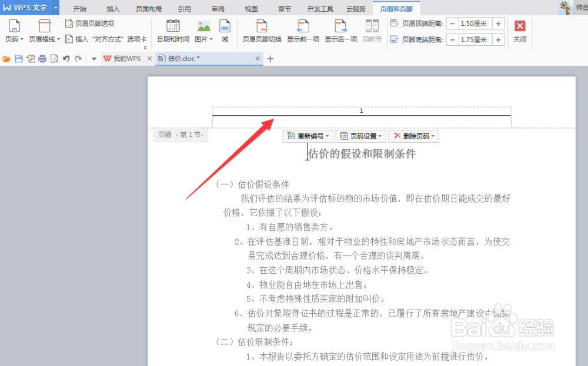Switch to the 章节 tab
Screen dimensions: 588x366
[285, 9]
